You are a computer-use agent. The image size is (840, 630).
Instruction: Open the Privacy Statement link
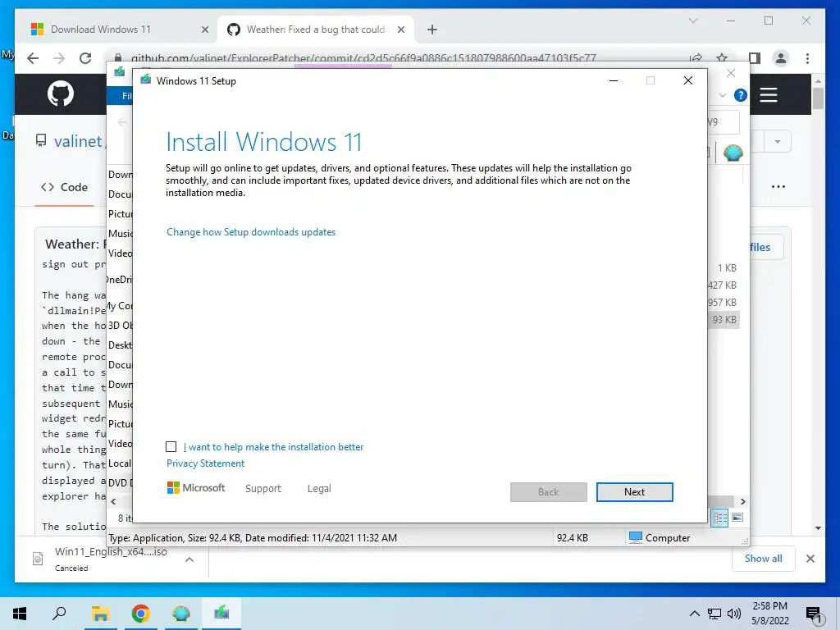[x=205, y=463]
